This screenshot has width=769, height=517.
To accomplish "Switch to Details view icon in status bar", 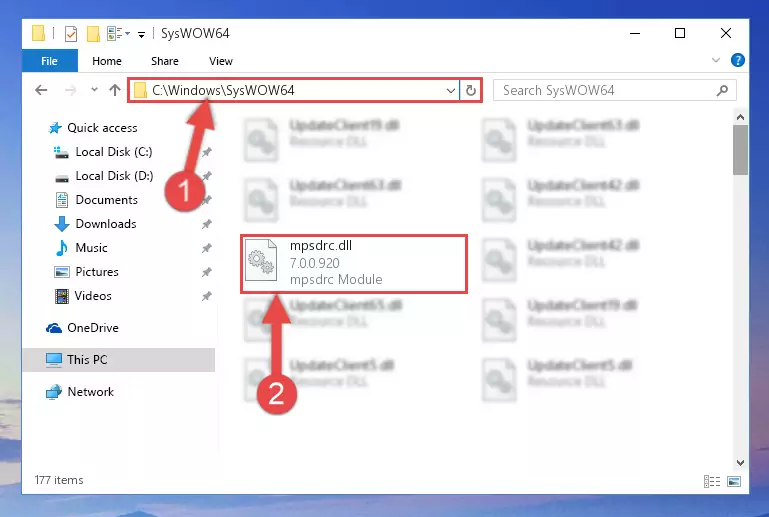I will (712, 481).
